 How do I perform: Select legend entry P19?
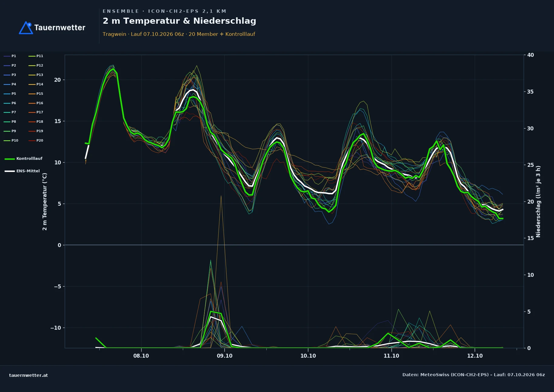(36, 131)
